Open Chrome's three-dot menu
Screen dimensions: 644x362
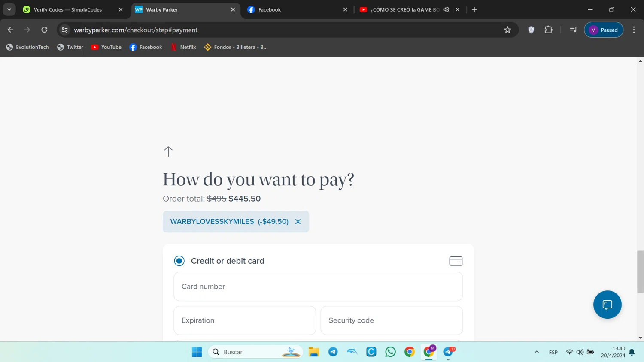tap(634, 30)
